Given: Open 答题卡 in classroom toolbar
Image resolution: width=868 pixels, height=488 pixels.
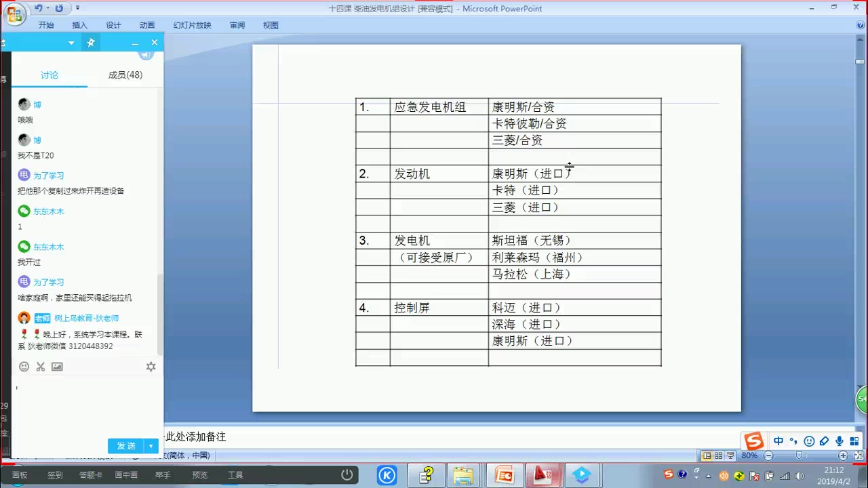Looking at the screenshot, I should click(x=91, y=475).
